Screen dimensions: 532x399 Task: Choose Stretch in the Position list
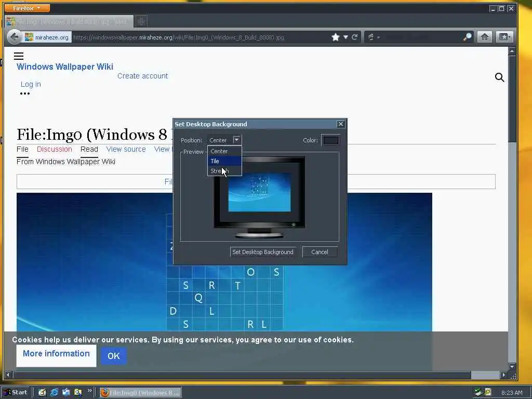224,170
